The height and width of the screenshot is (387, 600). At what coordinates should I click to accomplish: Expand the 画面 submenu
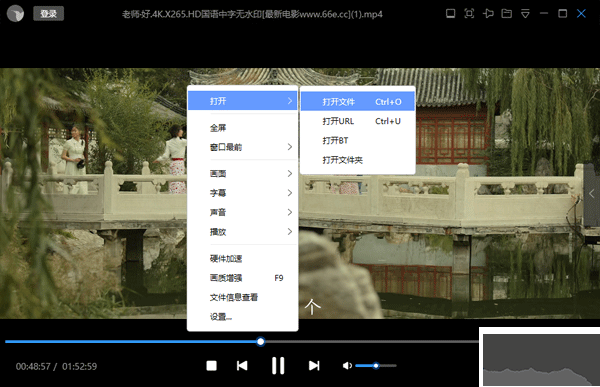[x=243, y=174]
